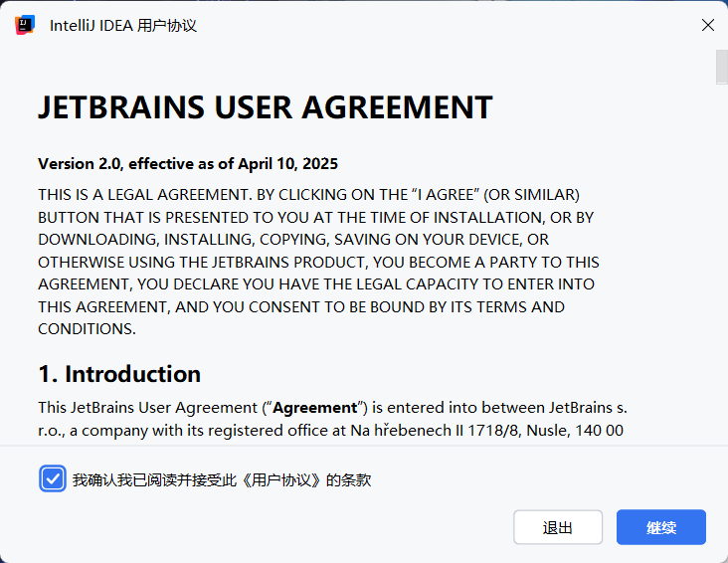Viewport: 728px width, 563px height.
Task: Click the agreement scrollbar thumb
Action: 721,67
